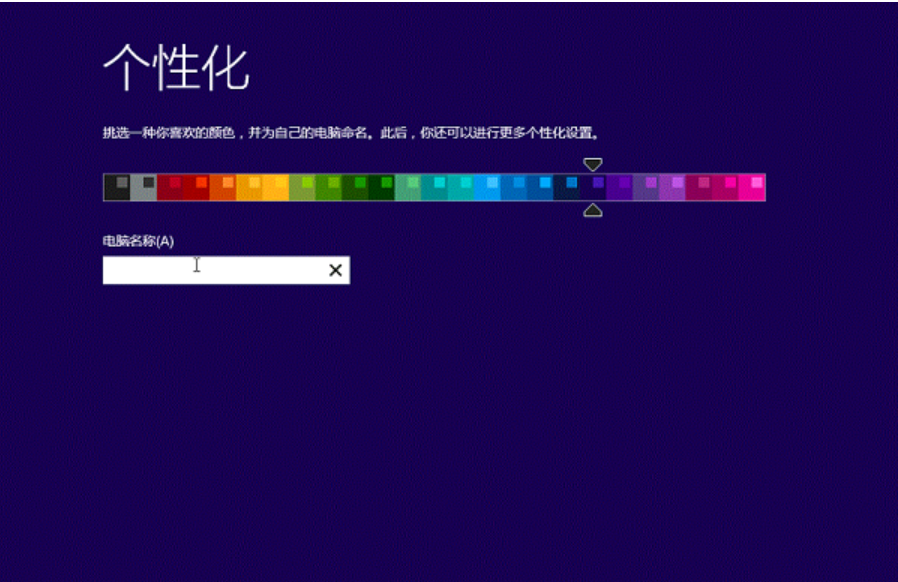
Task: Select the dark orange color swatch
Action: click(223, 187)
